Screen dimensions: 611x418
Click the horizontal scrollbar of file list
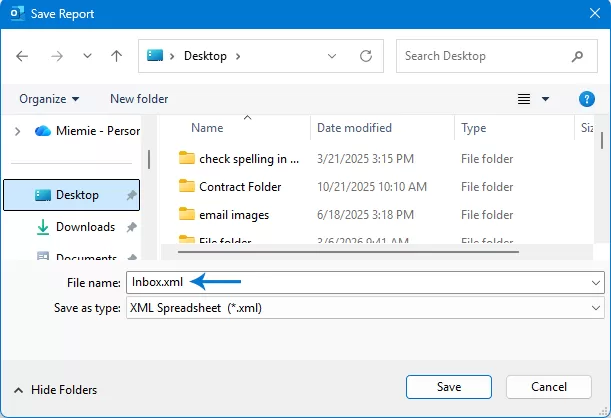point(348,252)
